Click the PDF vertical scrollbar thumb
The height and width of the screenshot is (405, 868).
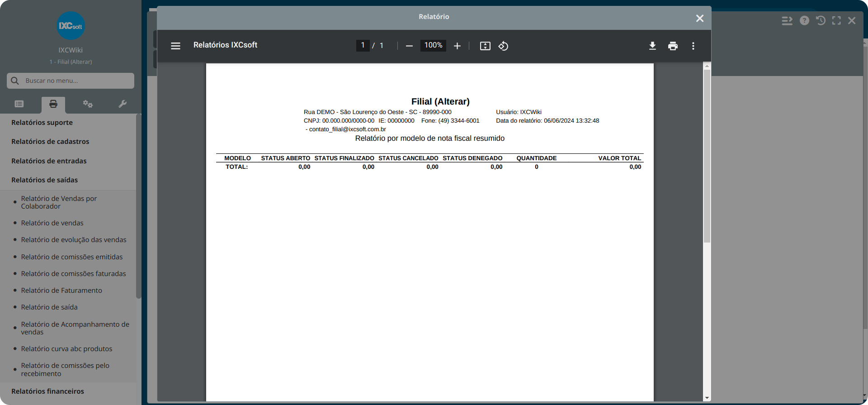pyautogui.click(x=707, y=156)
